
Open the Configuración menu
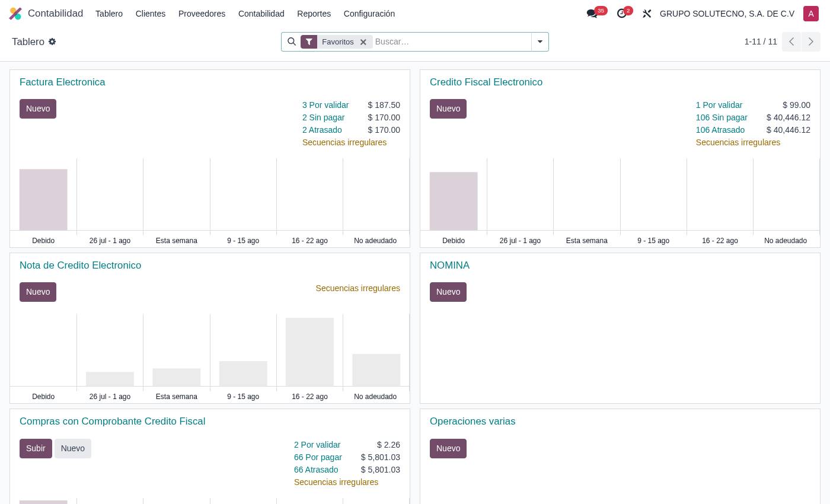[x=369, y=14]
